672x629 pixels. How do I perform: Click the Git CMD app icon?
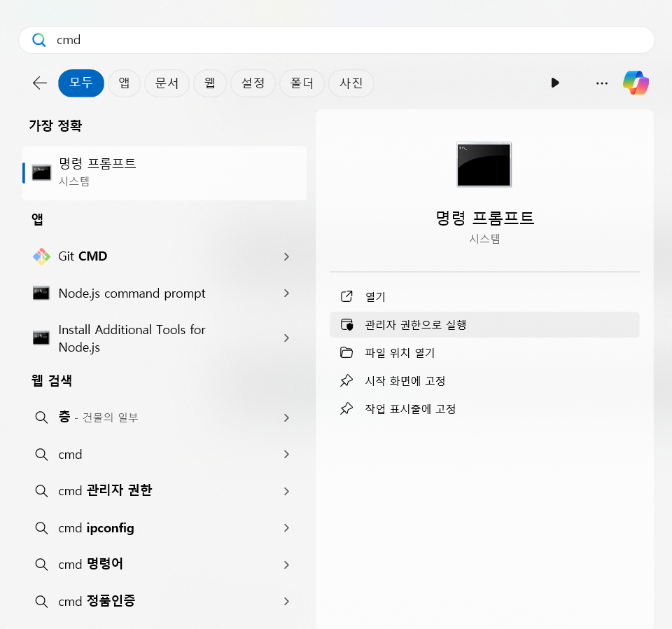[x=41, y=256]
